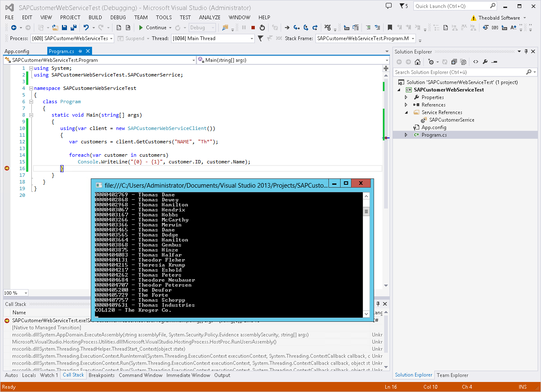This screenshot has height=392, width=541.
Task: Click the Restart debugging icon
Action: (262, 28)
